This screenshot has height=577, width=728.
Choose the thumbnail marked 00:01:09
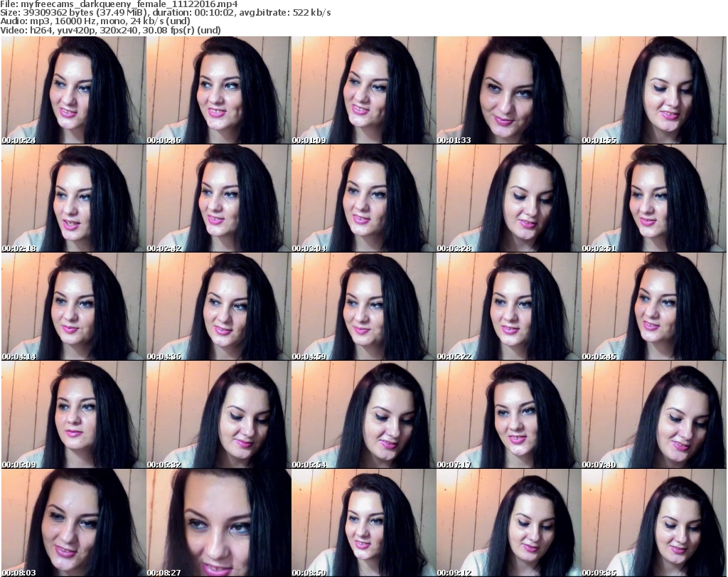click(x=363, y=90)
